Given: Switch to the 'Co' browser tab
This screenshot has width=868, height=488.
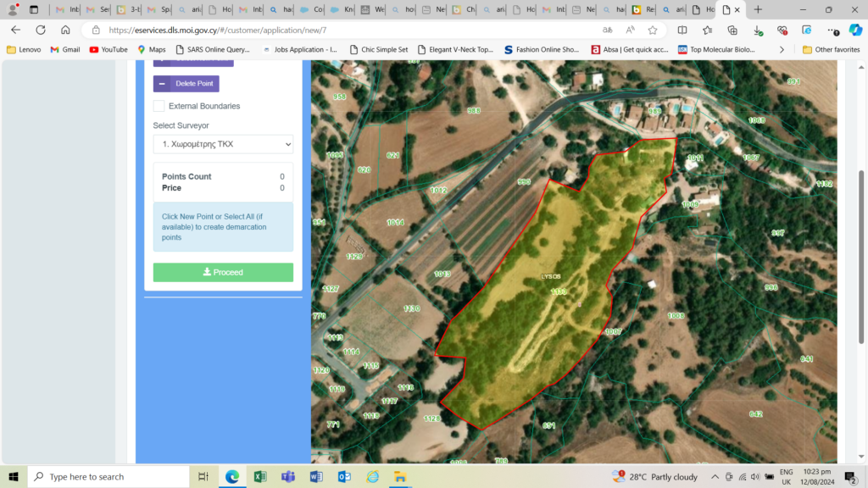Looking at the screenshot, I should [x=310, y=9].
